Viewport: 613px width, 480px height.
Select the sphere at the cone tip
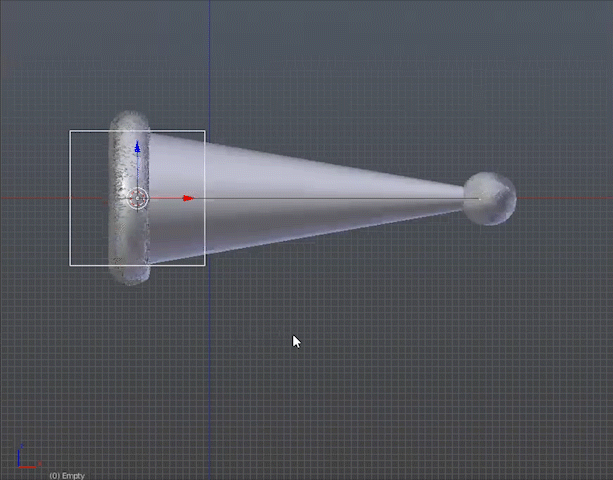pyautogui.click(x=489, y=199)
